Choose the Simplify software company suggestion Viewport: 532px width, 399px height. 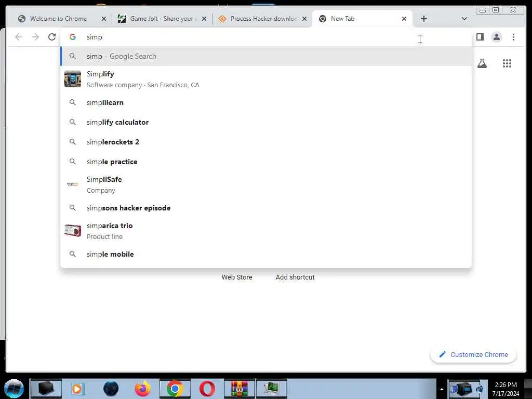click(266, 79)
